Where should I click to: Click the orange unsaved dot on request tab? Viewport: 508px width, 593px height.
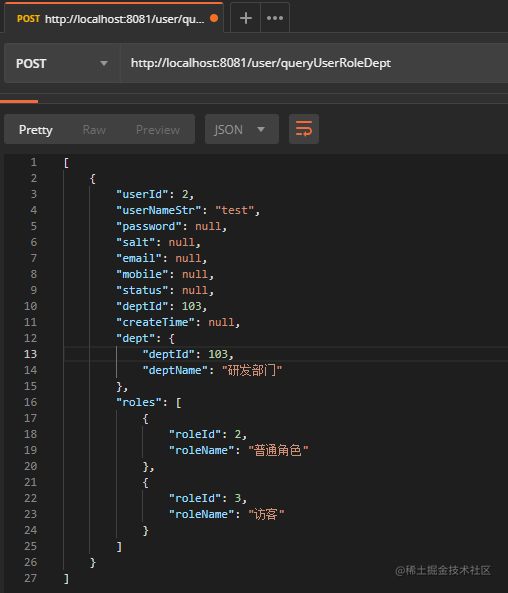click(214, 18)
